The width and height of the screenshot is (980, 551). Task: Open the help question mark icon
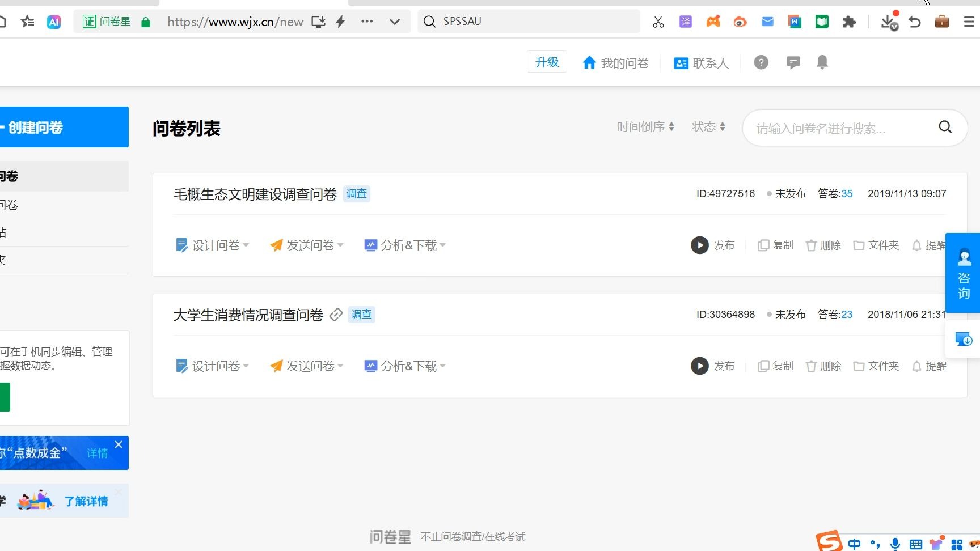coord(761,62)
